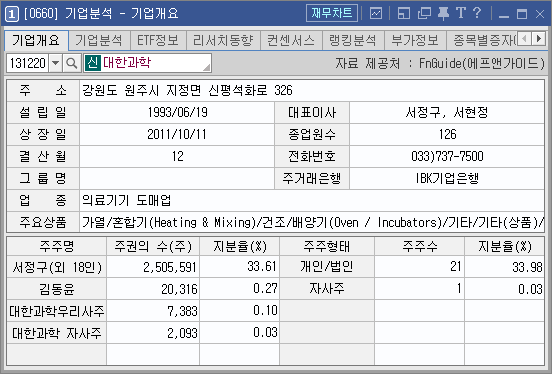
Task: Click the 주주명 column header
Action: coord(57,246)
